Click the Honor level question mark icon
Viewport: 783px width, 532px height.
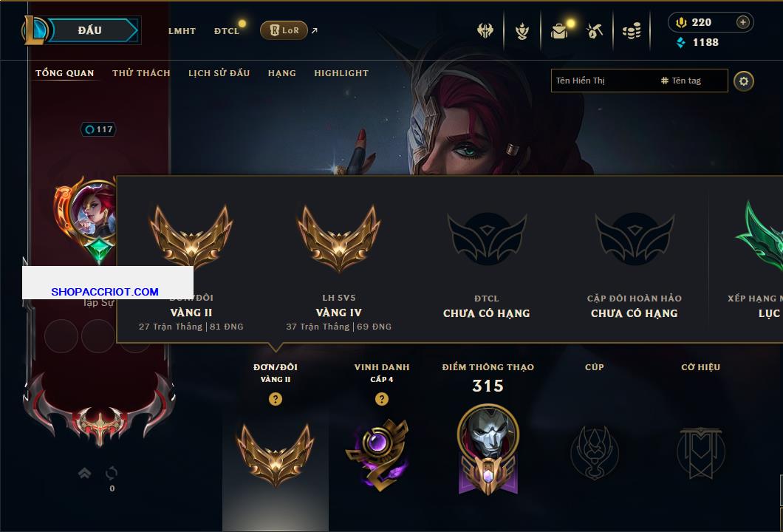(x=381, y=398)
